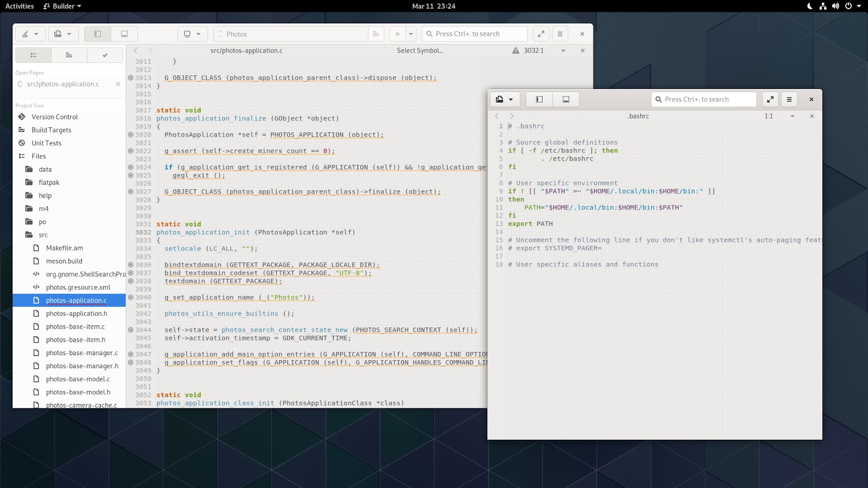Open the device selector dropdown
868x488 pixels.
click(x=193, y=34)
